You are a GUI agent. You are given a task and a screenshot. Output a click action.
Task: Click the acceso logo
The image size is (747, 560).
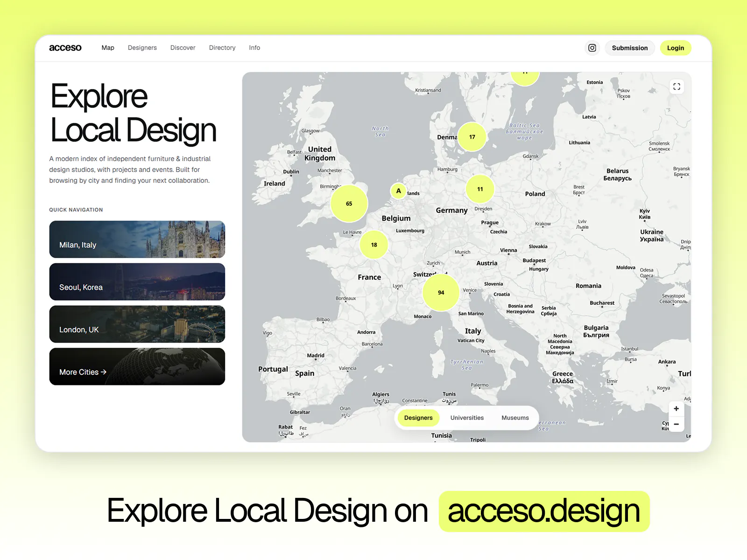pyautogui.click(x=65, y=48)
